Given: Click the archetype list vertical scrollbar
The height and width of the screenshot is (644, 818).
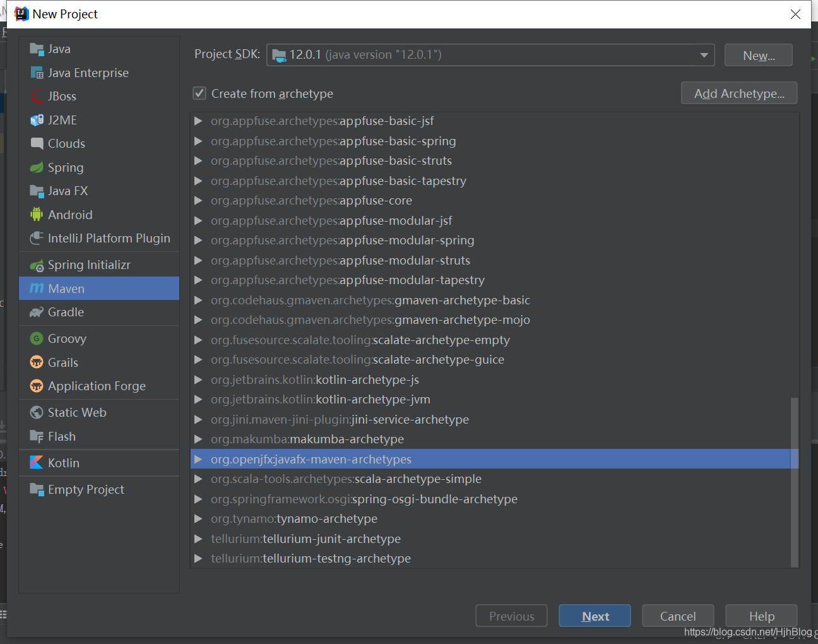Looking at the screenshot, I should [x=795, y=482].
